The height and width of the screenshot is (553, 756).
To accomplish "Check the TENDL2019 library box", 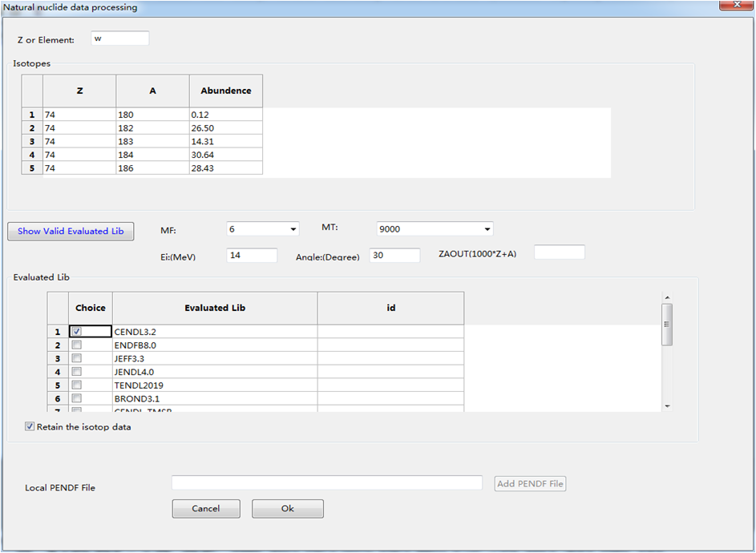I will point(77,385).
